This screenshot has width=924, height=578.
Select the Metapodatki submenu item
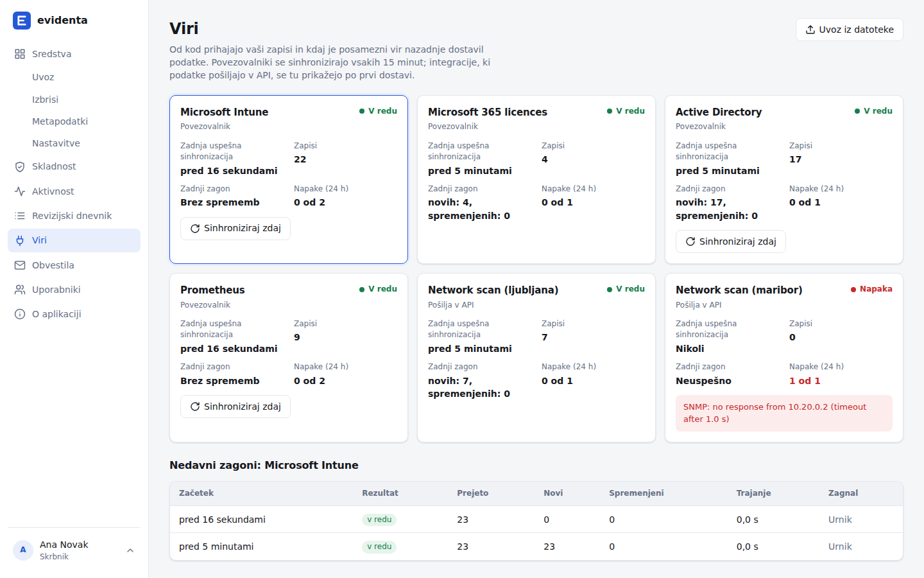[74, 121]
